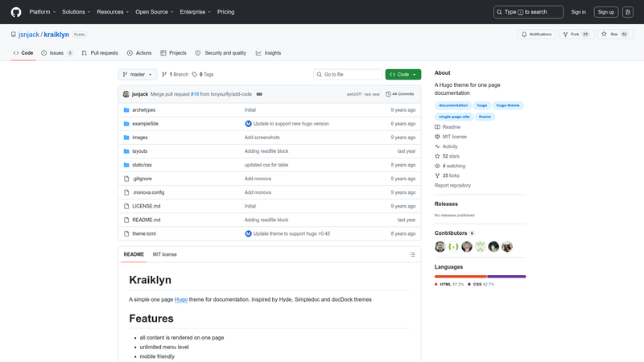
Task: Open the LICENSE.md file
Action: 147,206
